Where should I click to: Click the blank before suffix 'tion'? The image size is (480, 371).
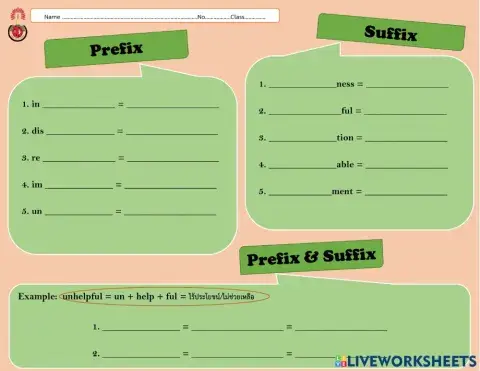point(303,138)
